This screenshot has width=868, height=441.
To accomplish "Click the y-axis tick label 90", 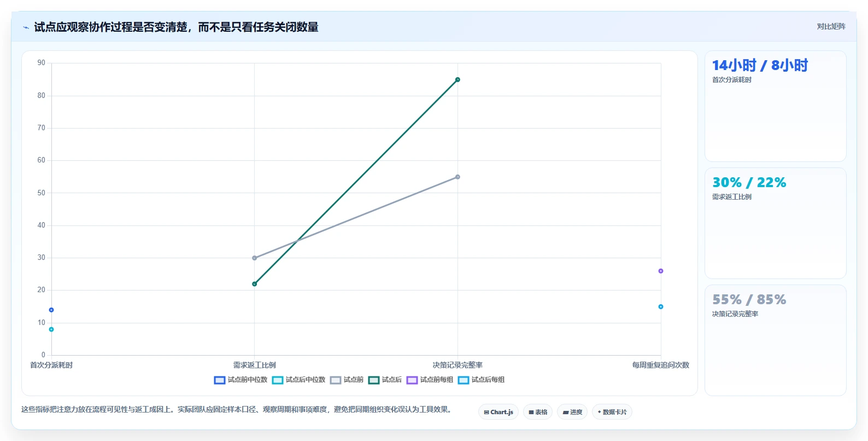I will pos(42,63).
